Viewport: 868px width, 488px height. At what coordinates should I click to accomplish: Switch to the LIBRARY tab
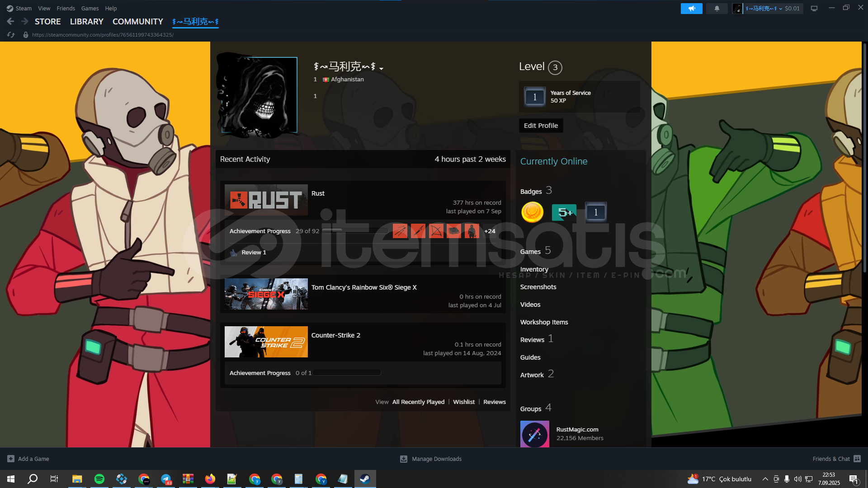click(86, 21)
